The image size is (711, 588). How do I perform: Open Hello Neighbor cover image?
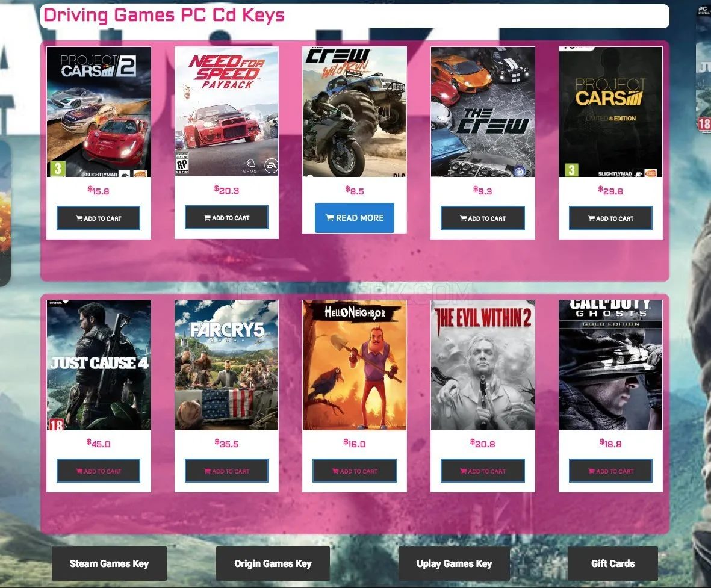[x=355, y=365]
